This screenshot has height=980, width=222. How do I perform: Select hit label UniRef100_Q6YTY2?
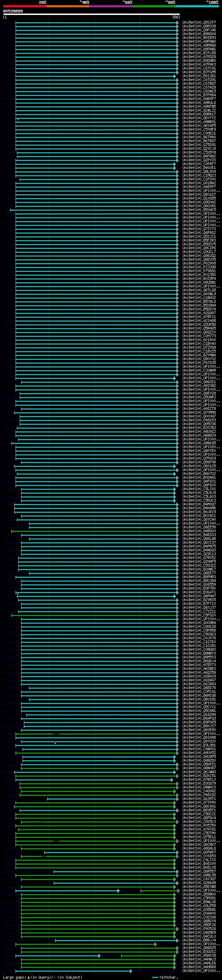(199, 118)
